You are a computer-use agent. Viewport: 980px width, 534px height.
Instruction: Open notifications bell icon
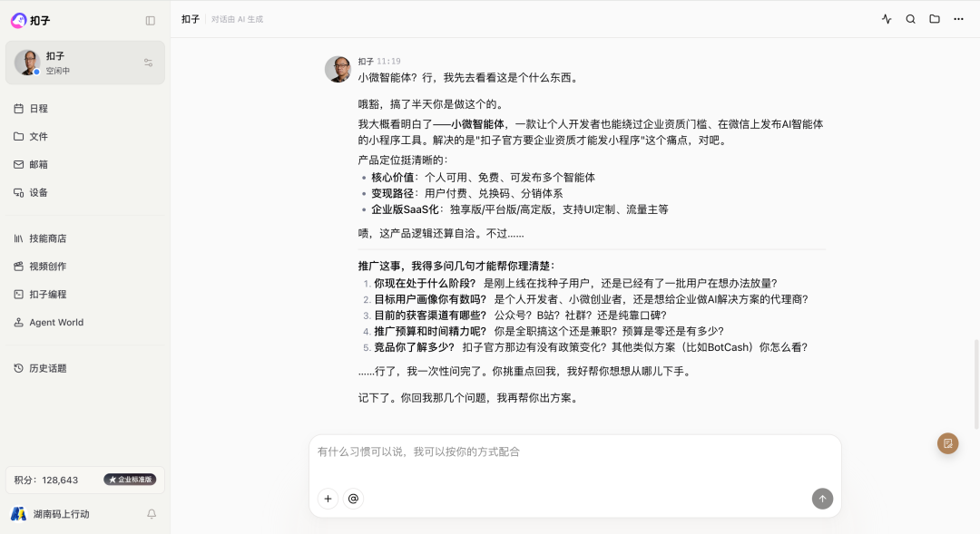click(x=152, y=514)
